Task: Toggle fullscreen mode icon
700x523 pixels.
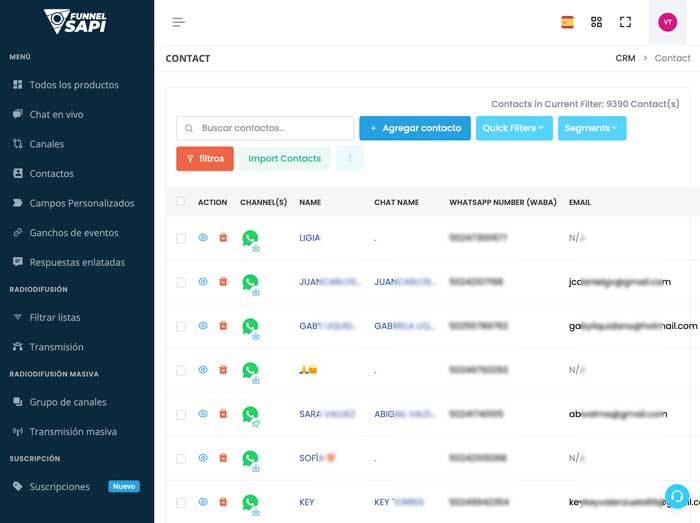Action: pyautogui.click(x=626, y=22)
